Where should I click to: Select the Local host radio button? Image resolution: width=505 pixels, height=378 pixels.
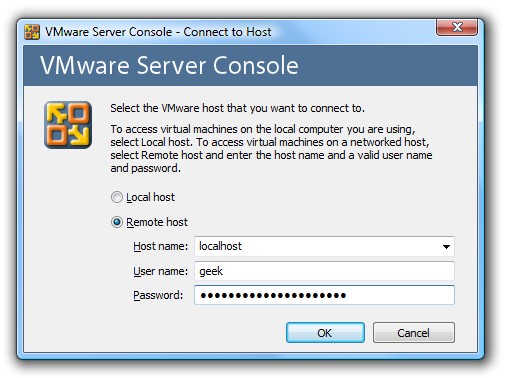tap(117, 197)
